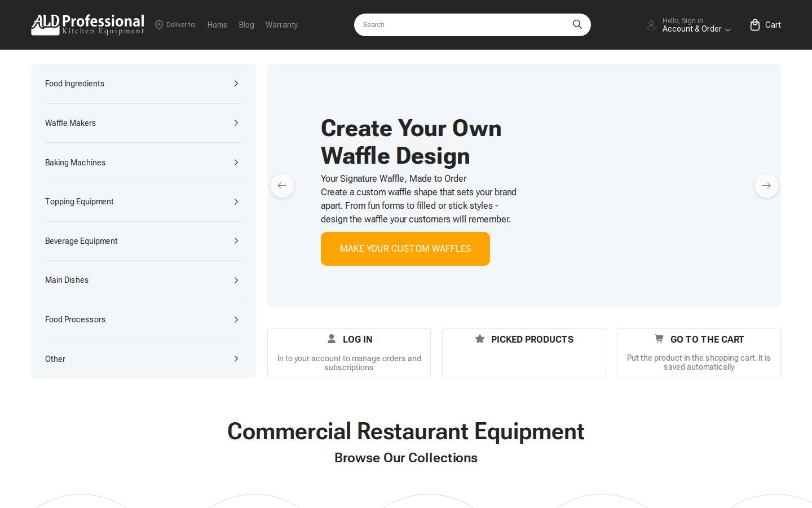This screenshot has width=812, height=508.
Task: Expand Food Ingredients chevron
Action: coord(236,84)
